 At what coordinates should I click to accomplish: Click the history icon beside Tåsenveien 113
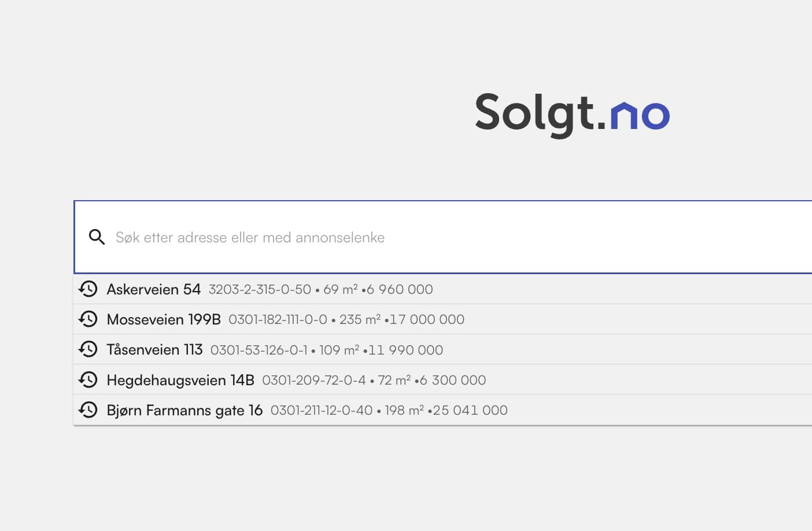tap(88, 349)
